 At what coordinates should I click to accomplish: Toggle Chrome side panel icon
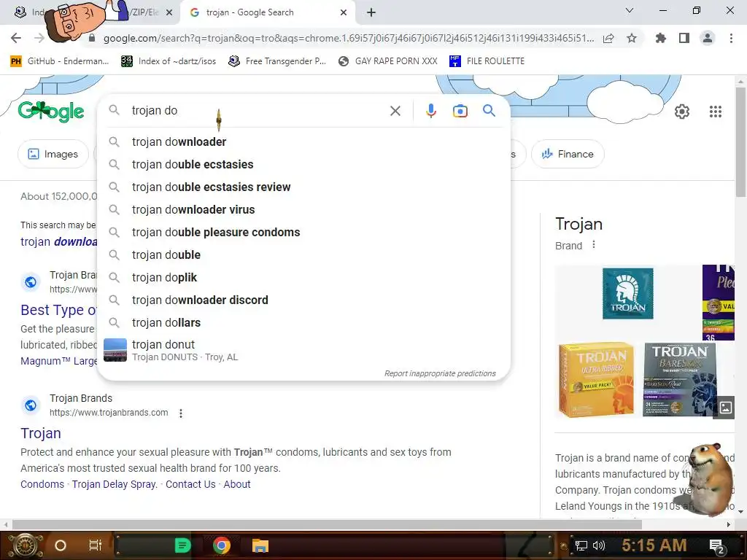[684, 38]
